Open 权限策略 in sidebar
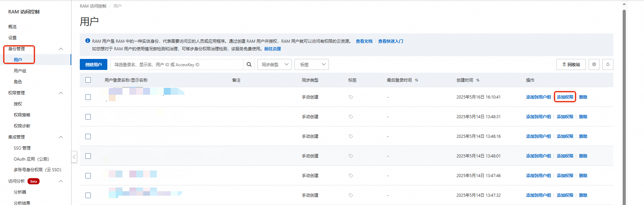The image size is (644, 205). coord(22,115)
